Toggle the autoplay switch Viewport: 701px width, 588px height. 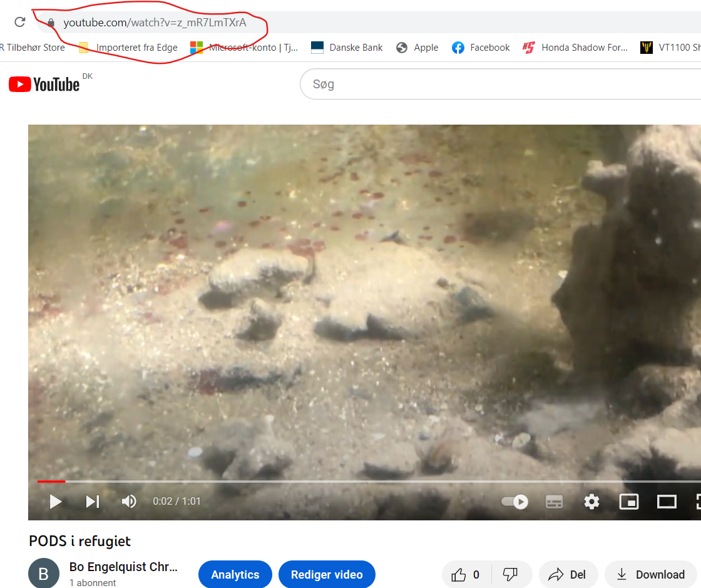[514, 502]
